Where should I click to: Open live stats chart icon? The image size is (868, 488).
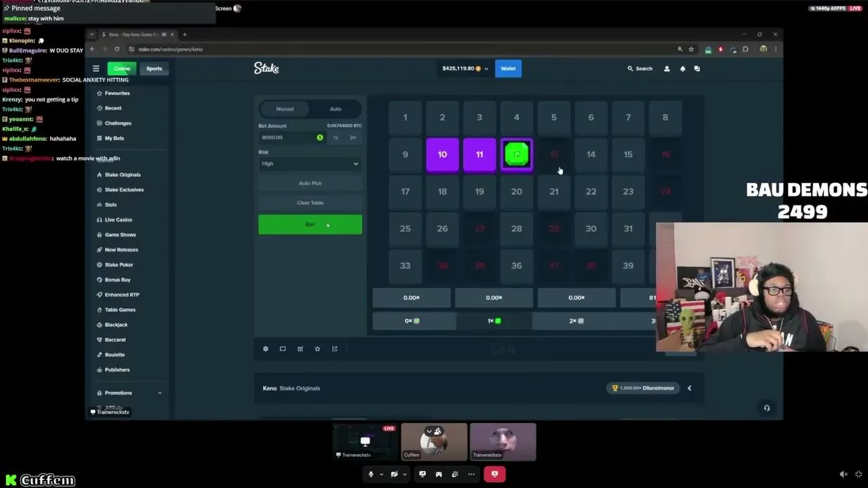click(x=300, y=348)
